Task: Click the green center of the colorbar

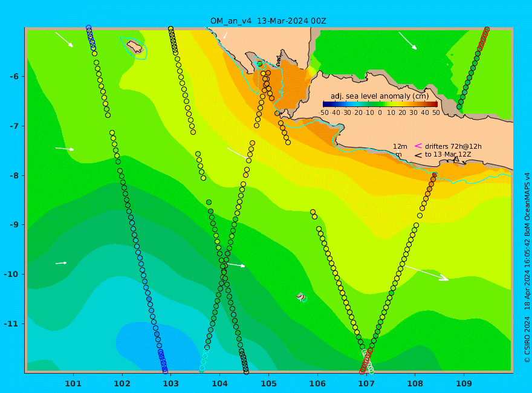Action: pyautogui.click(x=380, y=104)
